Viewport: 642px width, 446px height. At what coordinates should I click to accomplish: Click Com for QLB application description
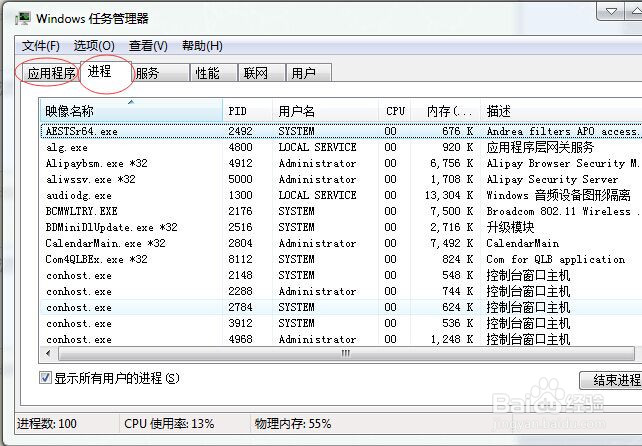[x=556, y=259]
